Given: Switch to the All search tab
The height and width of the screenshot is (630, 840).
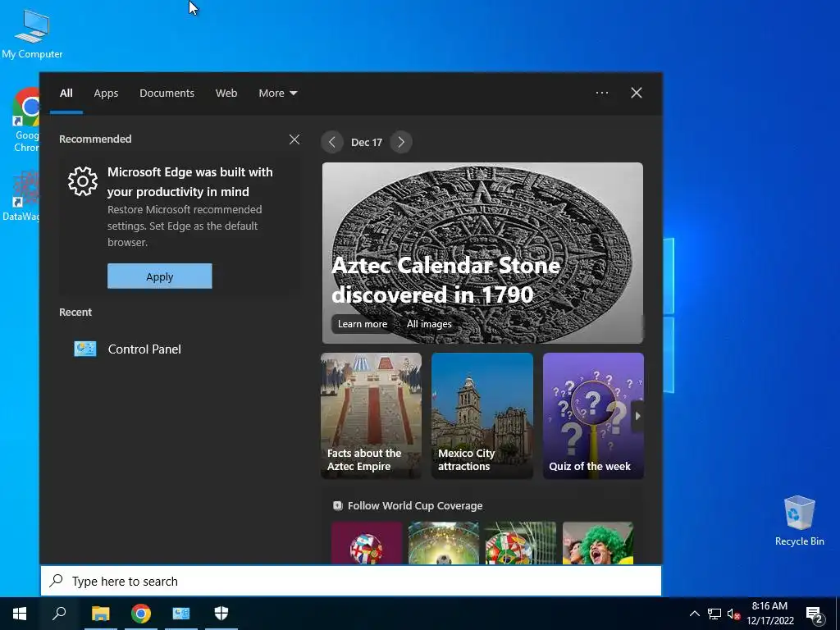Looking at the screenshot, I should pyautogui.click(x=66, y=93).
